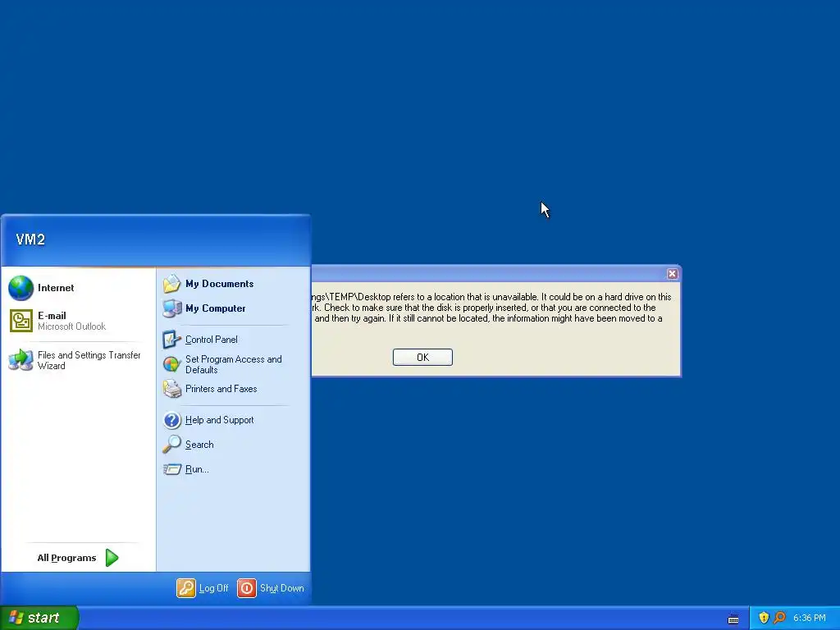The height and width of the screenshot is (630, 840).
Task: Click the My Documents folder icon
Action: click(172, 283)
